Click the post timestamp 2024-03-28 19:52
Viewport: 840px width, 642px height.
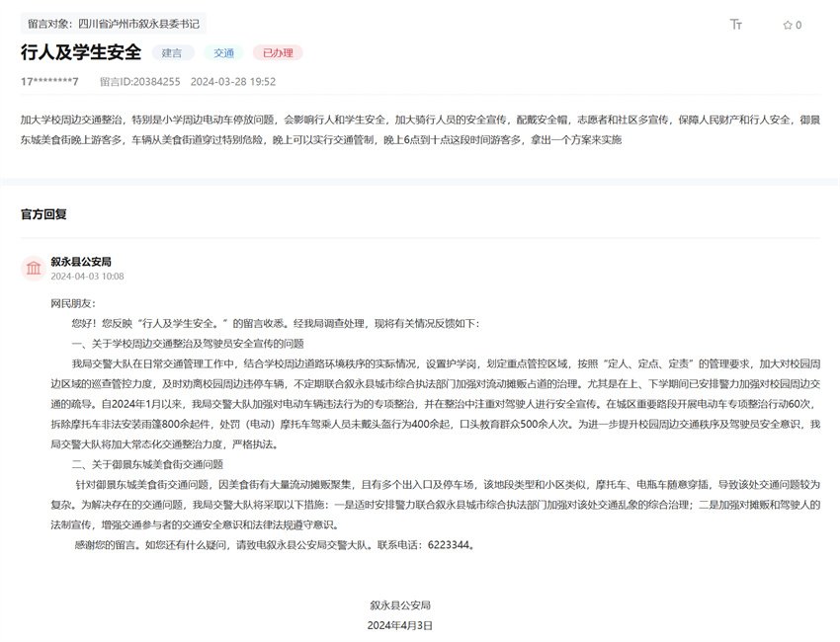(x=232, y=81)
